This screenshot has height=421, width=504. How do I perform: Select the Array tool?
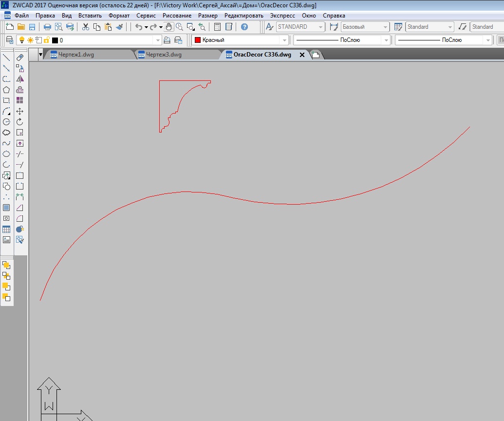click(x=20, y=100)
